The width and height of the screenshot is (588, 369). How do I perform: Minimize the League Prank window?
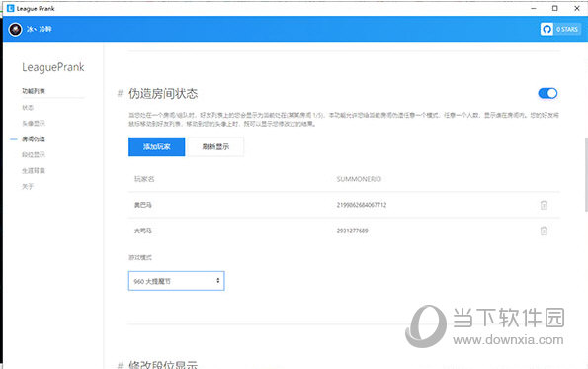534,8
